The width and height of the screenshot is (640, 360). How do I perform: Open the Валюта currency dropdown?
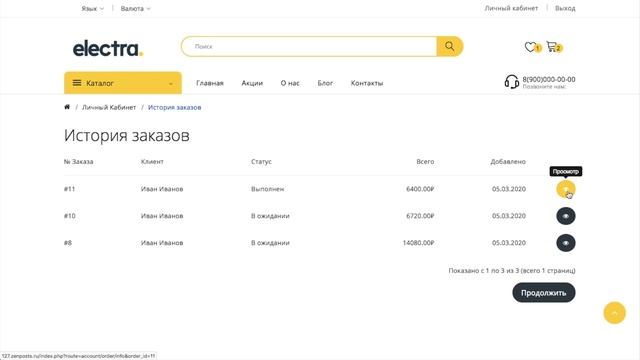136,8
